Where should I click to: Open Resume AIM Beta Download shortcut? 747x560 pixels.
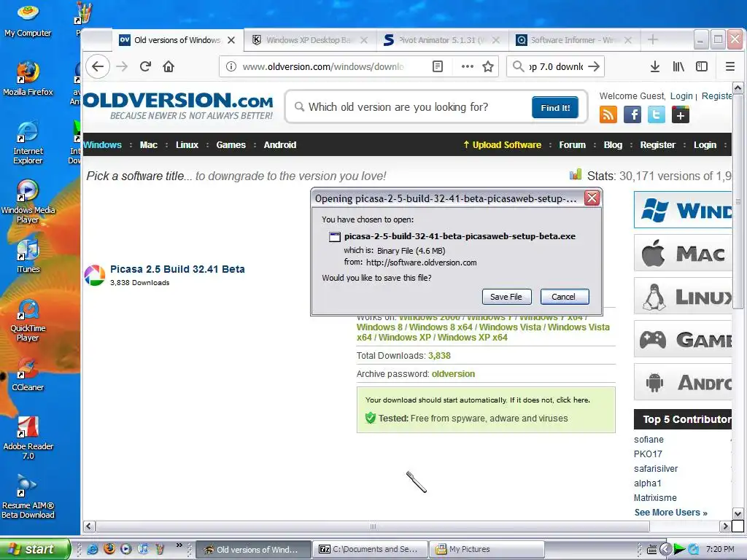coord(28,497)
